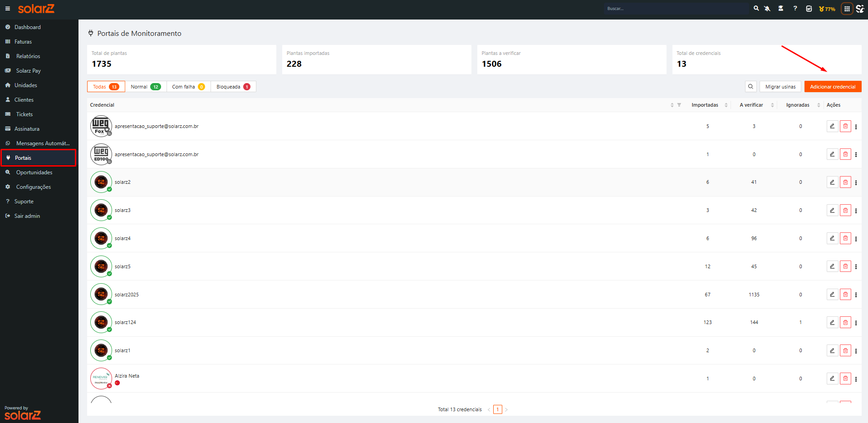Sort by Importadas column
The image size is (868, 423).
(726, 105)
